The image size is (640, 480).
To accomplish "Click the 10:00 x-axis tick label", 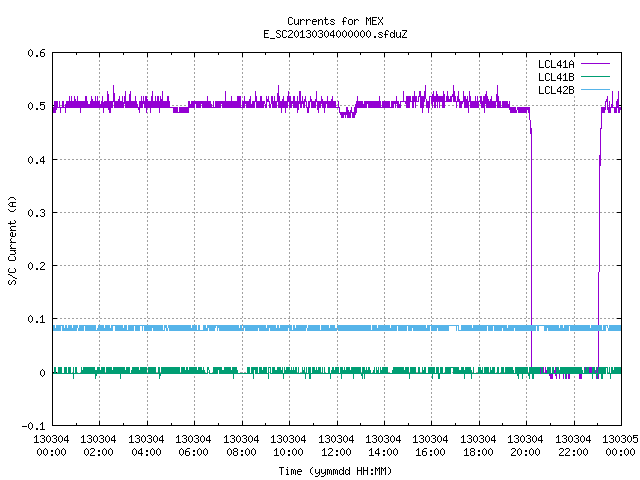I will [288, 446].
